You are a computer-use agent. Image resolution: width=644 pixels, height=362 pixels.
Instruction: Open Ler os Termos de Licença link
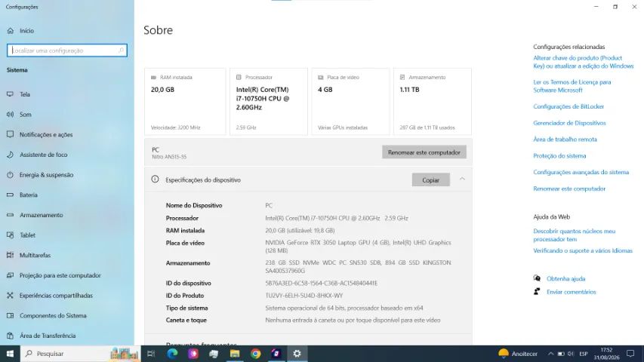tap(572, 86)
